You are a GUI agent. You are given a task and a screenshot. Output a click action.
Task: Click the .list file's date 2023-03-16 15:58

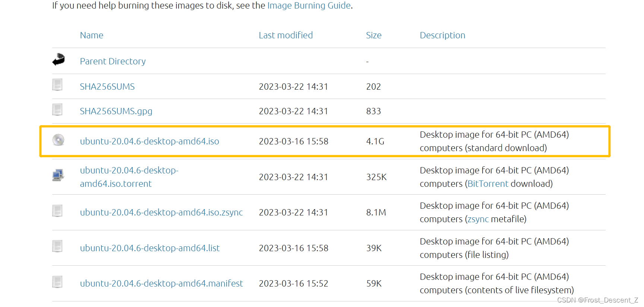point(294,248)
